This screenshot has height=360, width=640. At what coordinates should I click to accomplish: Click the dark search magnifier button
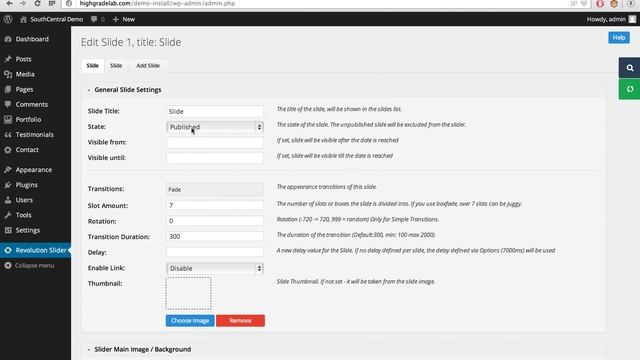629,68
